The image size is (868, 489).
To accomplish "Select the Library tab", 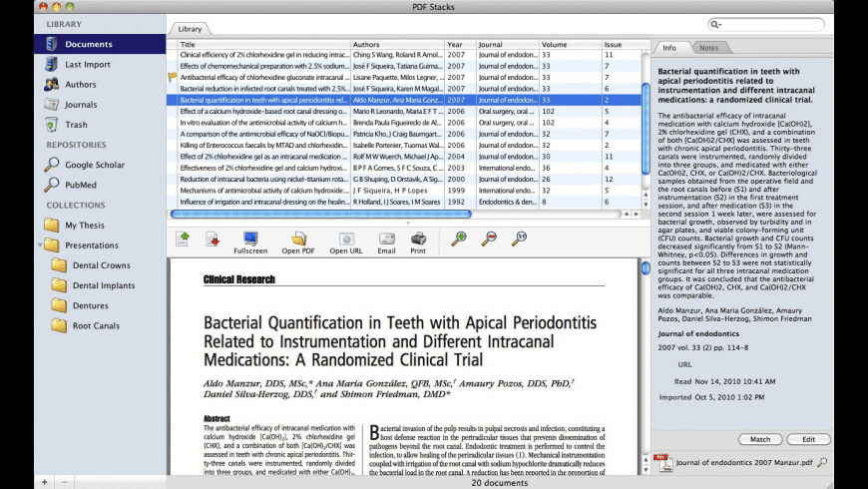I will pyautogui.click(x=190, y=29).
